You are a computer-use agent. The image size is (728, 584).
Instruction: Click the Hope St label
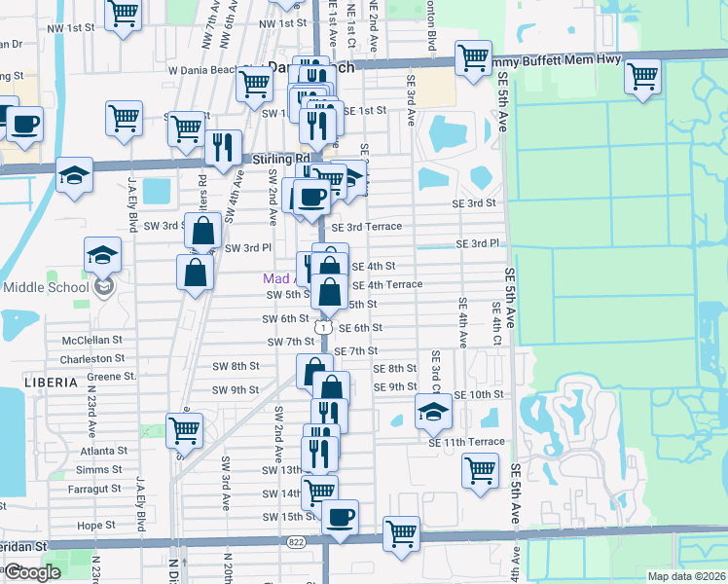96,526
